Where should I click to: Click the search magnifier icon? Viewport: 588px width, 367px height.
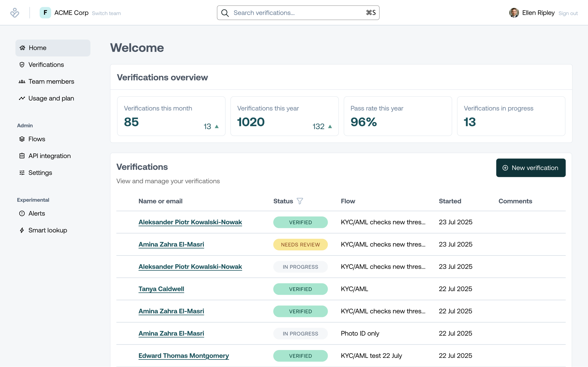225,13
